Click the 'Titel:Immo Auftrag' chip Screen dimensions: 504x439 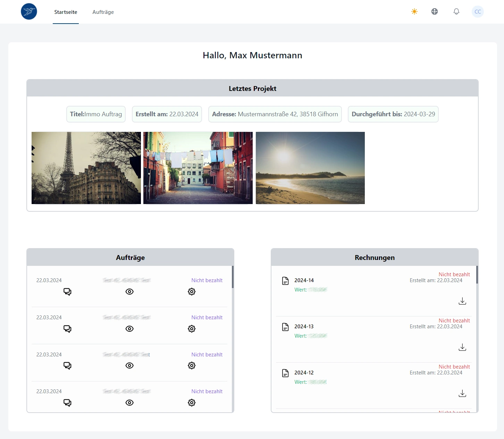pyautogui.click(x=96, y=114)
